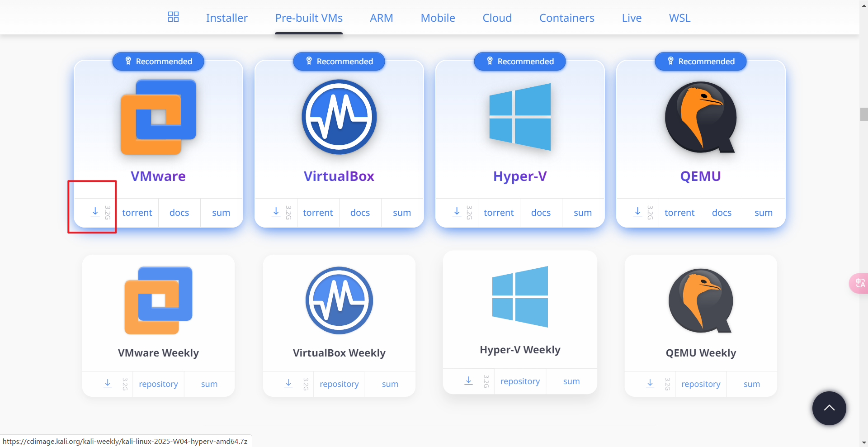
Task: Click the VMware card title
Action: click(158, 176)
